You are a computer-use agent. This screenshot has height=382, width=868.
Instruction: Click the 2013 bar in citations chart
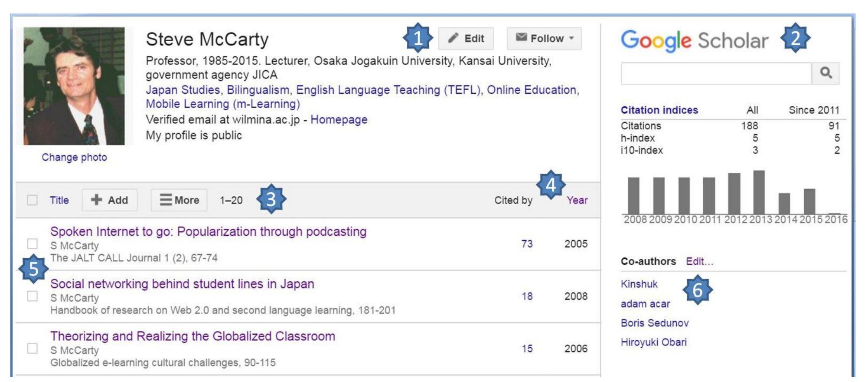(759, 192)
